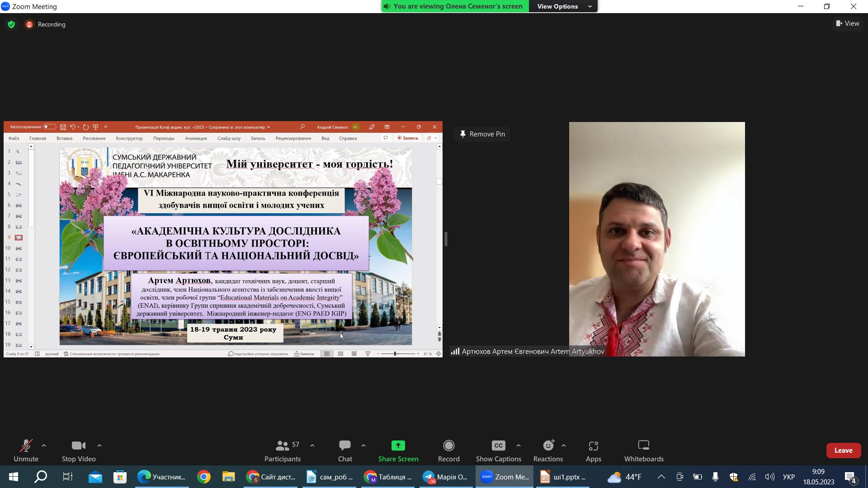
Task: Click the encryption shield icon
Action: (11, 24)
